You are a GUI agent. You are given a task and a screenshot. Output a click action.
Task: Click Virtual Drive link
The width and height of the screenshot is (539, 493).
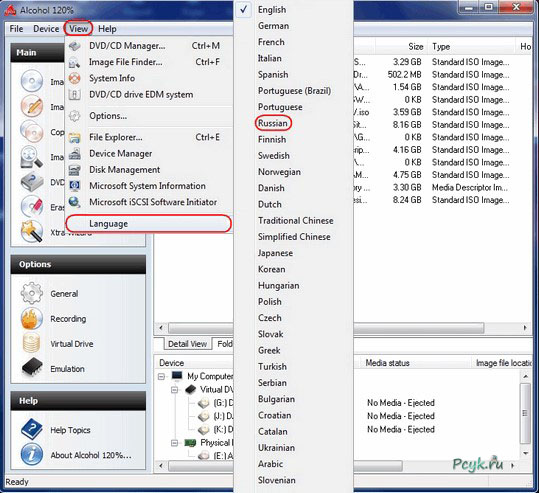[72, 344]
